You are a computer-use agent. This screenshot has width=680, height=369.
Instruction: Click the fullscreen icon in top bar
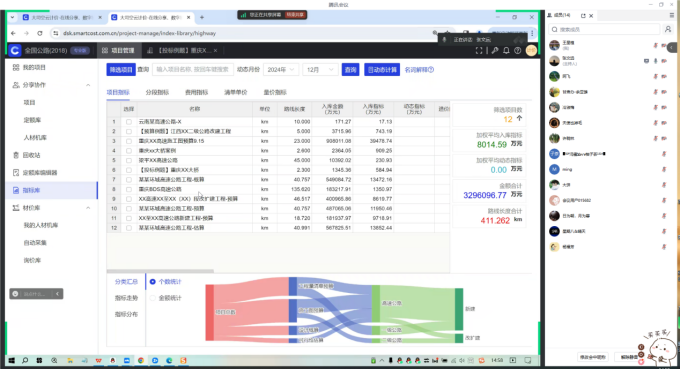(x=479, y=51)
